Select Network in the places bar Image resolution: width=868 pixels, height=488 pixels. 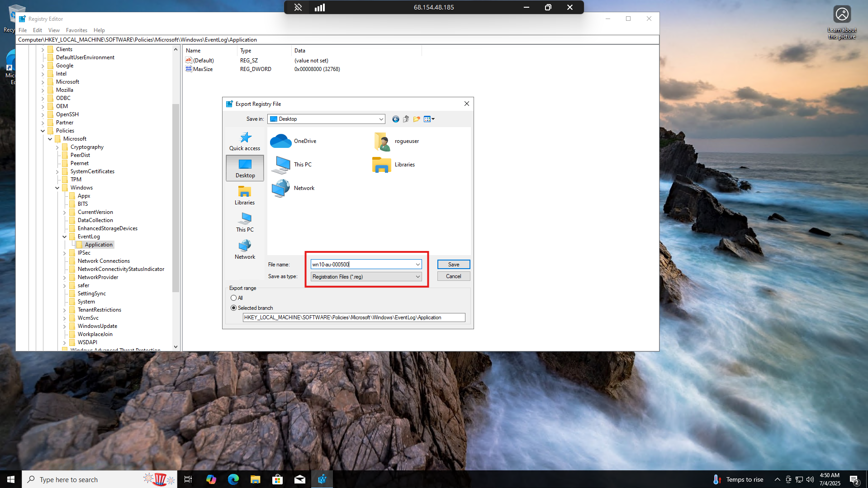245,250
